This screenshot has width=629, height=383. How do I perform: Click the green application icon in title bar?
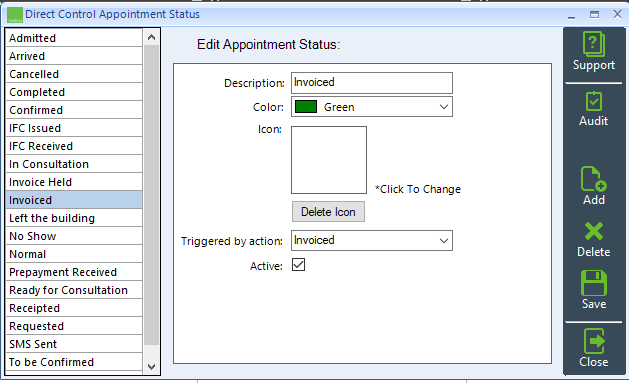(15, 15)
